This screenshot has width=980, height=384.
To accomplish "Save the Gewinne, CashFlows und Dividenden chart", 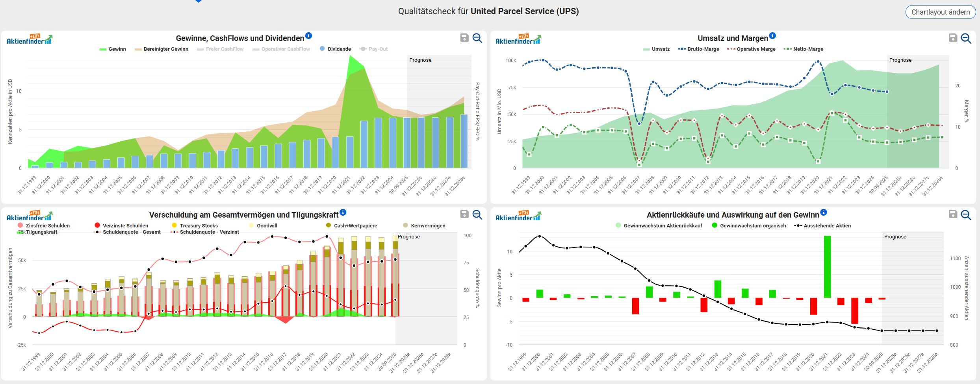I will tap(464, 38).
